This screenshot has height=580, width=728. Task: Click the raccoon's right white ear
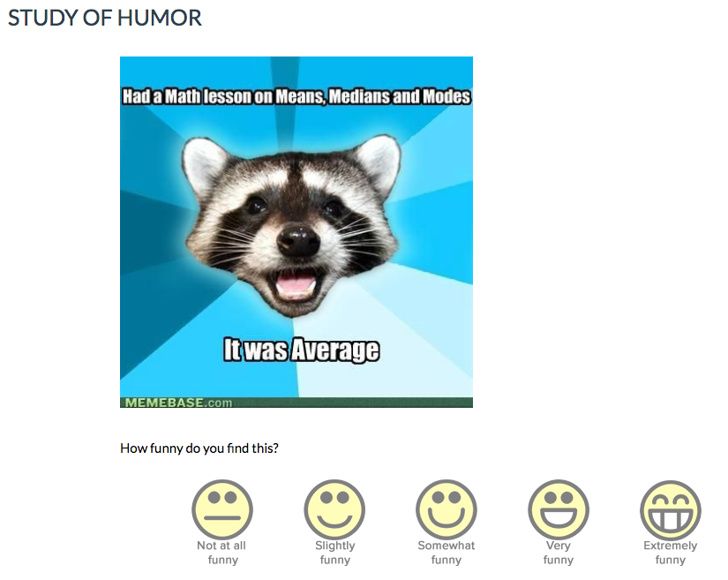click(379, 160)
